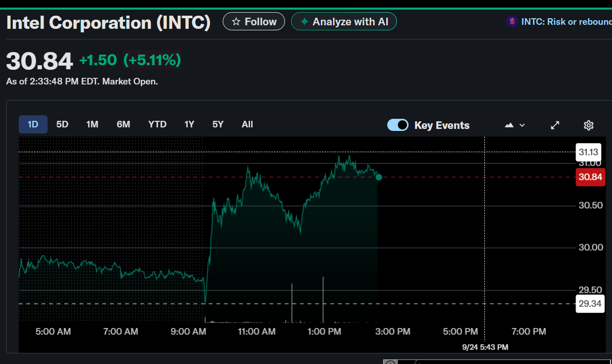
Task: Open the chart type dropdown
Action: 515,125
